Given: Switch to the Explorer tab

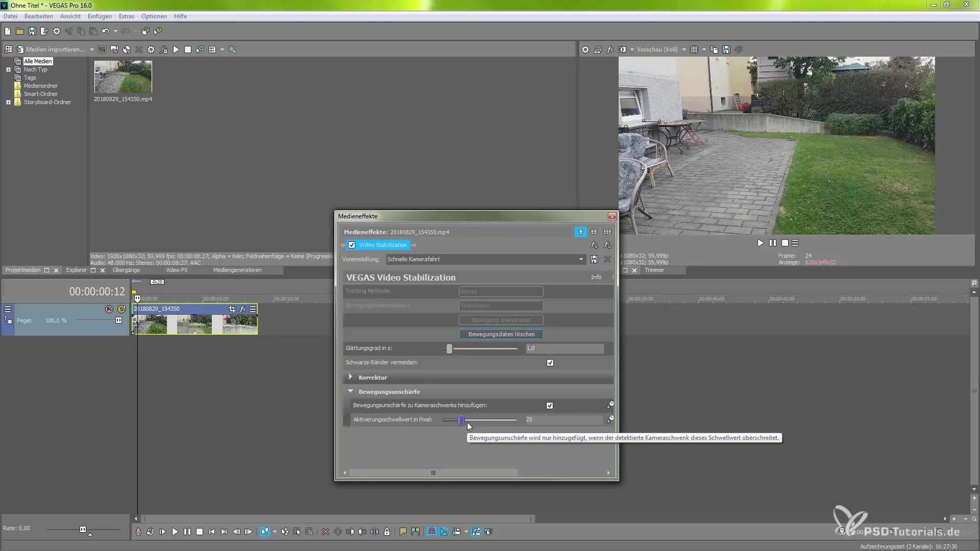Looking at the screenshot, I should (x=77, y=270).
